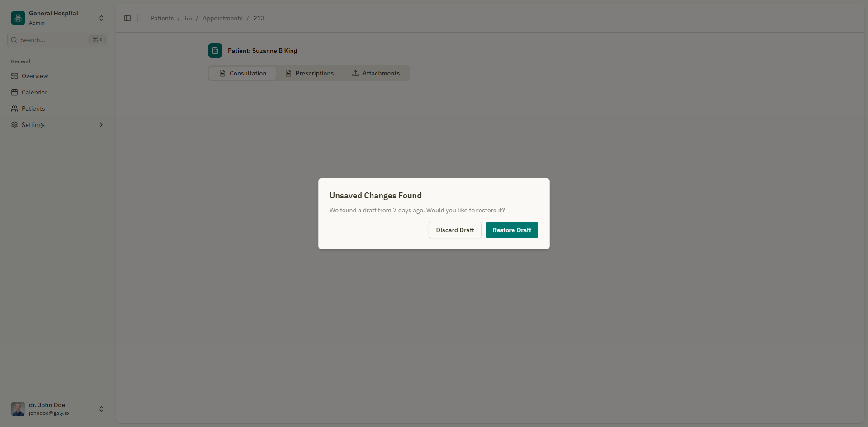Click the search magnifier icon
The width and height of the screenshot is (868, 427).
pos(13,40)
